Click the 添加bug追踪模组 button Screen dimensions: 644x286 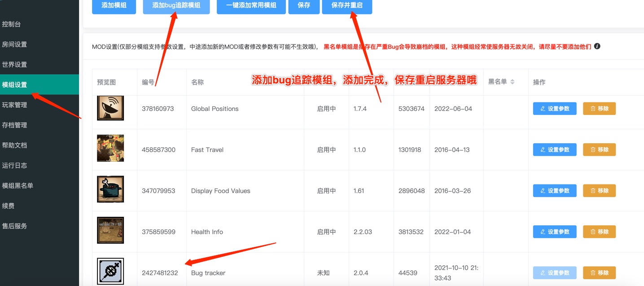(x=176, y=5)
